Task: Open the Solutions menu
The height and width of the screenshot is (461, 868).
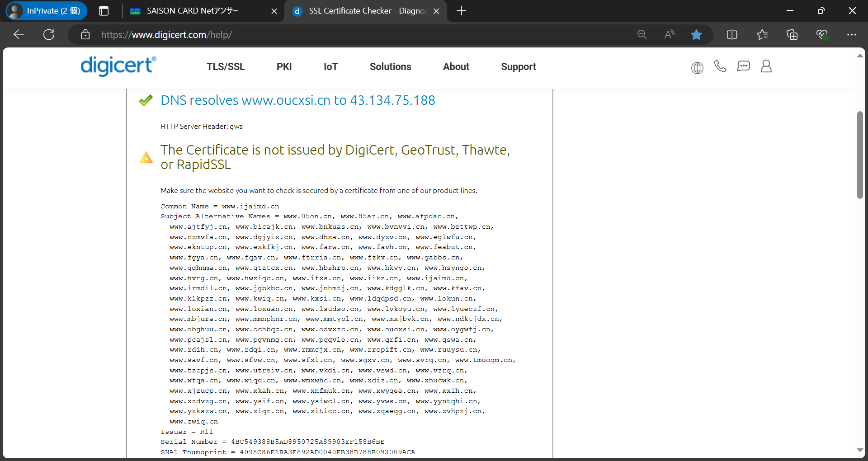Action: (390, 67)
